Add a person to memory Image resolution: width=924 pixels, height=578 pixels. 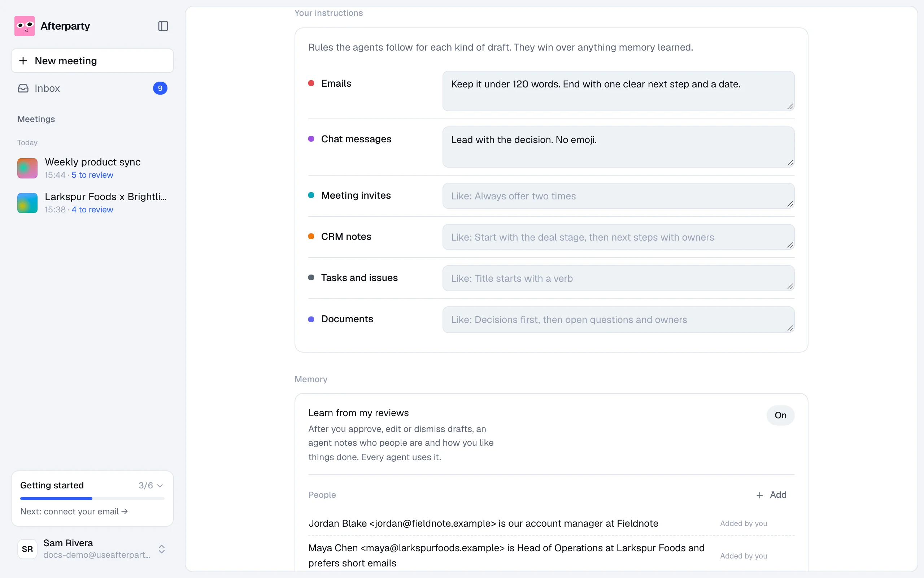[x=771, y=495]
